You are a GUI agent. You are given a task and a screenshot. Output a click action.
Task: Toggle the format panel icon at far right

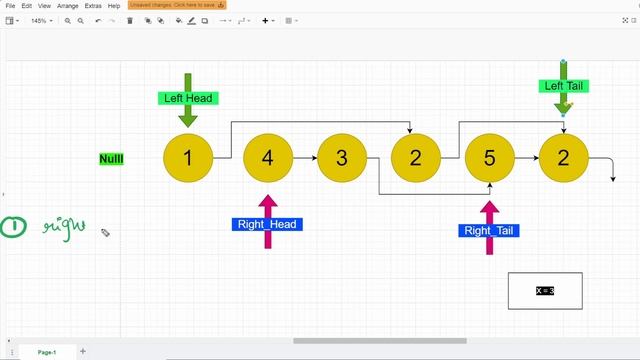pos(634,20)
